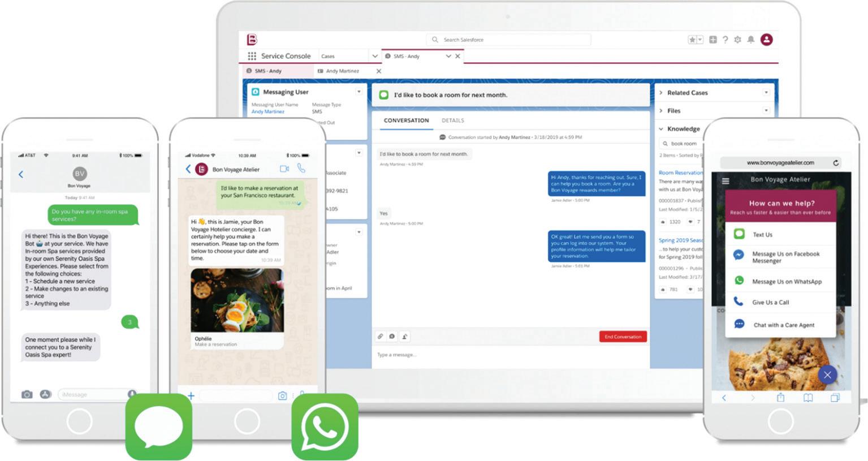
Task: Open the Spring 2019 Season knowledge article
Action: (x=681, y=240)
